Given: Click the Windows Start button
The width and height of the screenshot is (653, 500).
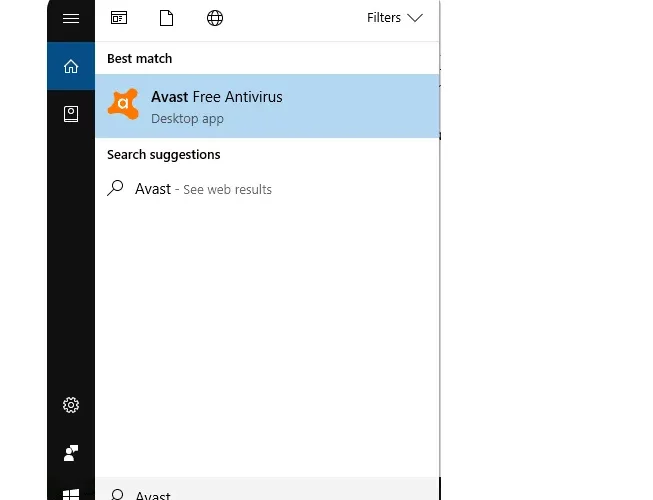Looking at the screenshot, I should 71,495.
